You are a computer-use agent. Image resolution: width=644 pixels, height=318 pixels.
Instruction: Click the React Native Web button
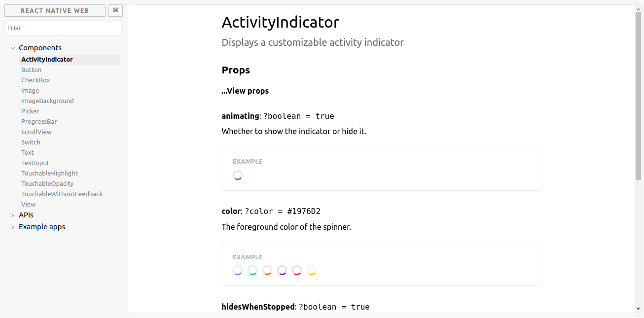[x=55, y=10]
